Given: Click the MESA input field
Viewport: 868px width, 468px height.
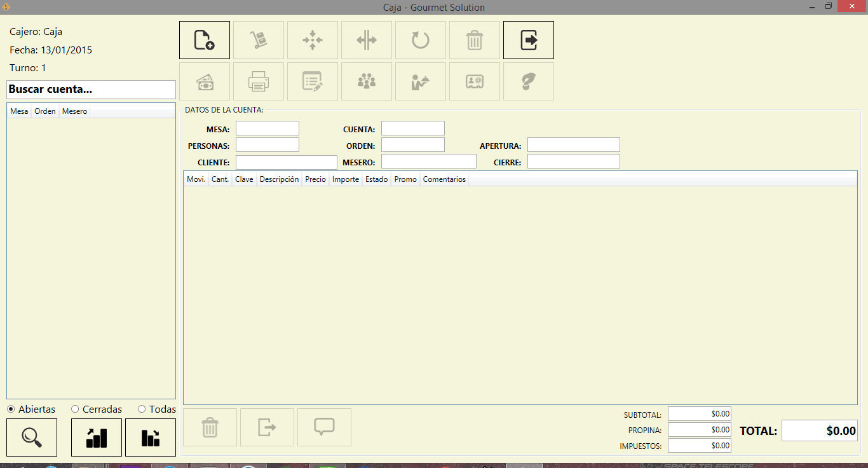Looking at the screenshot, I should (x=267, y=128).
